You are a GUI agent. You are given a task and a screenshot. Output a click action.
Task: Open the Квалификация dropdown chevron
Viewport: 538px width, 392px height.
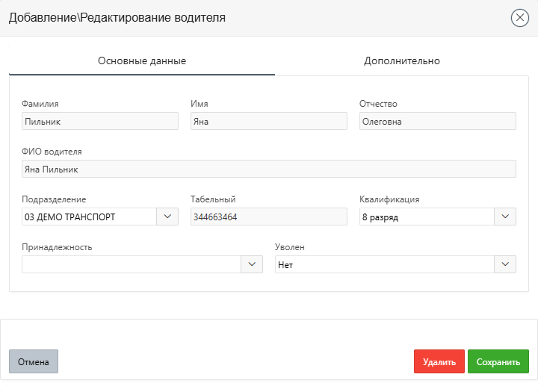tap(505, 217)
